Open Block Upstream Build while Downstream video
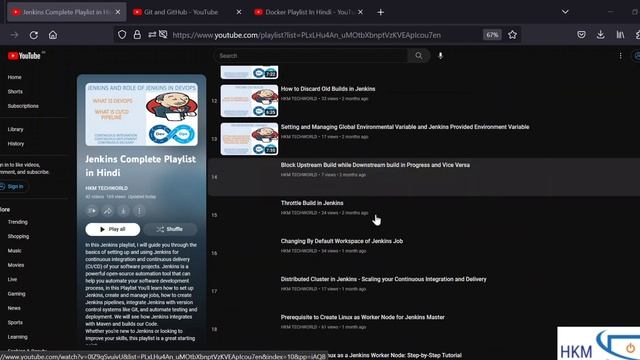The width and height of the screenshot is (640, 360). coord(375,165)
